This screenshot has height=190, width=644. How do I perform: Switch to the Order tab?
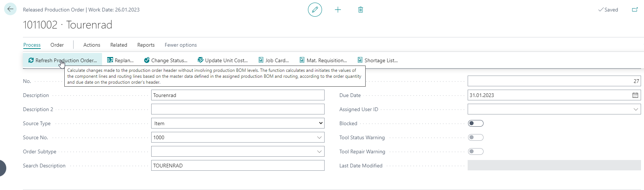click(x=57, y=45)
